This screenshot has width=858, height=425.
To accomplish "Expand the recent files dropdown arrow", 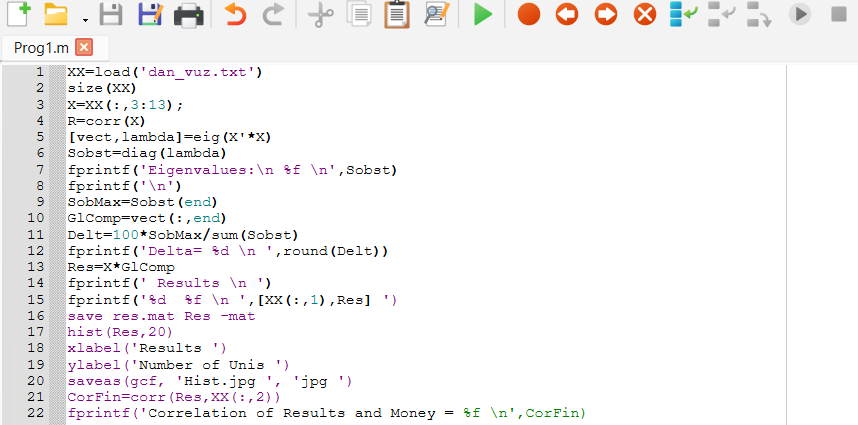I will coord(85,19).
